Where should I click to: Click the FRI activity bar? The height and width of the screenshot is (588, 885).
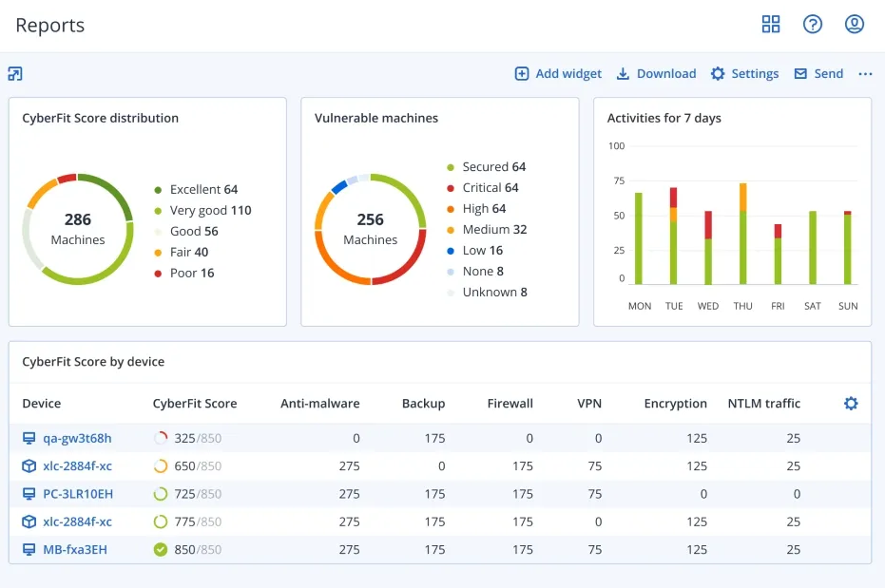click(778, 255)
